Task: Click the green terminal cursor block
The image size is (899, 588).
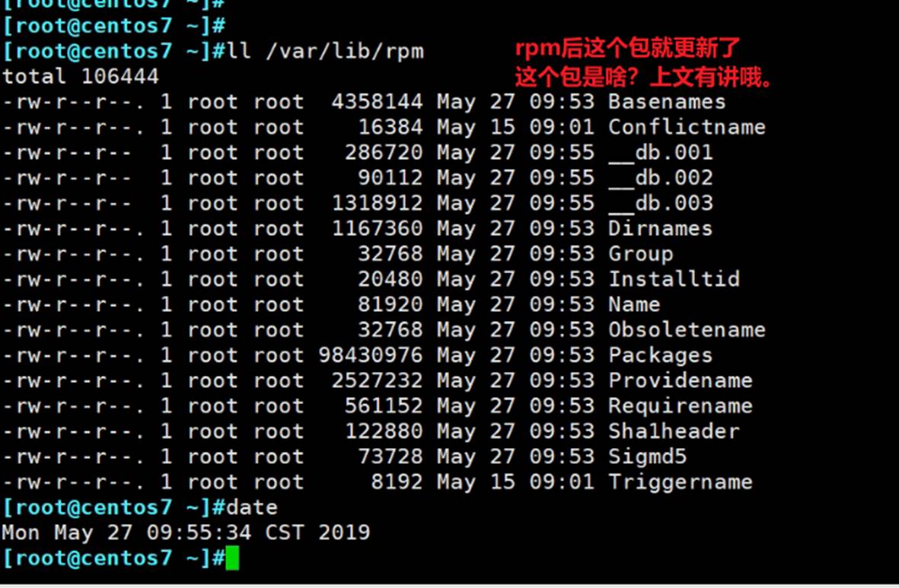Action: tap(232, 558)
